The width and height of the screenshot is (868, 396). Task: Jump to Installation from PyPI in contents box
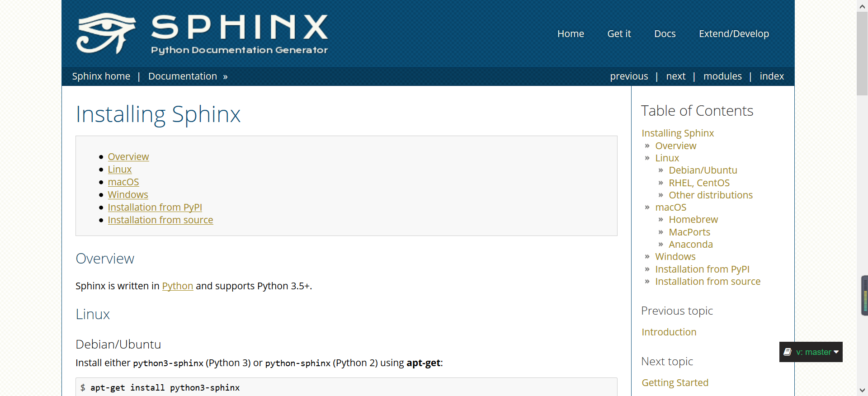pos(155,207)
